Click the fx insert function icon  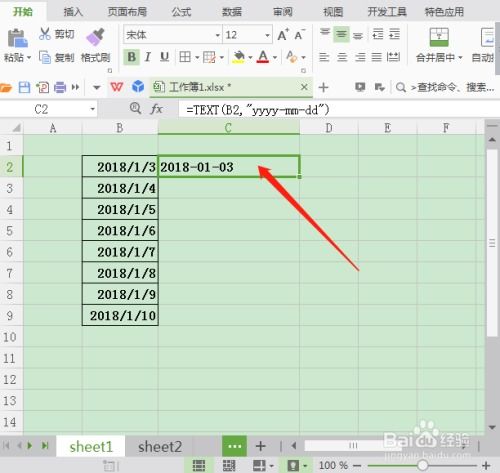click(157, 109)
